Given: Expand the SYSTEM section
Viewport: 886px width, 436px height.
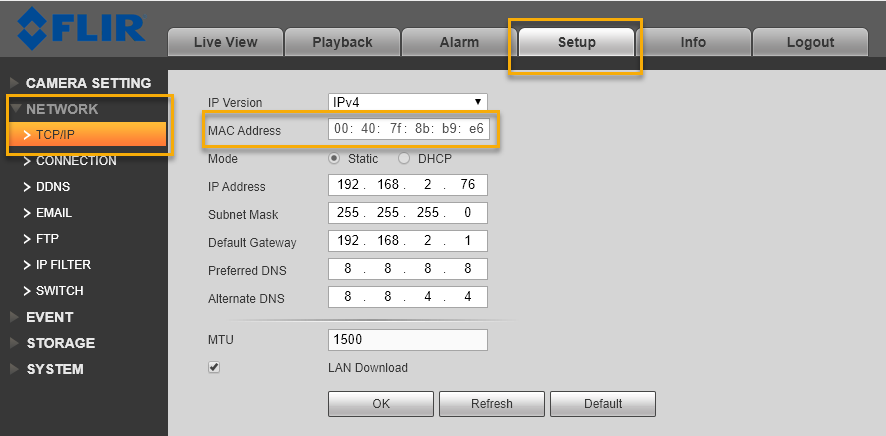Looking at the screenshot, I should pos(55,369).
